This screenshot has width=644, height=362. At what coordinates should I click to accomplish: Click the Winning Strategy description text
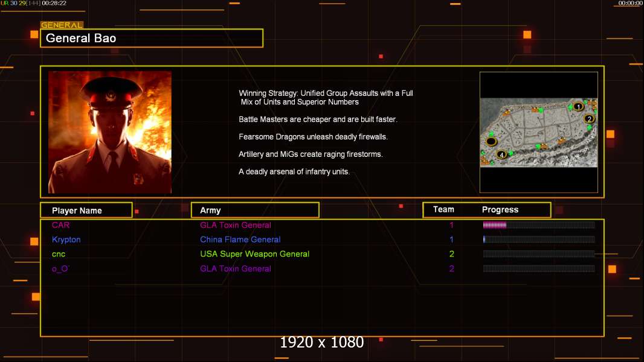(x=326, y=98)
